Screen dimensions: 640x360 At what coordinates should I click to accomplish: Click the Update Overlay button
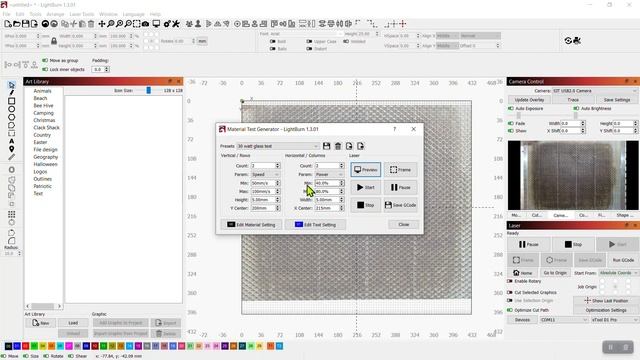pos(529,100)
